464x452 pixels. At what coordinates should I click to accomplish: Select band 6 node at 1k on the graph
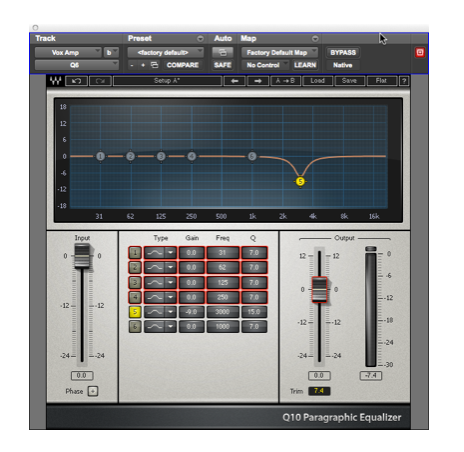tap(252, 156)
